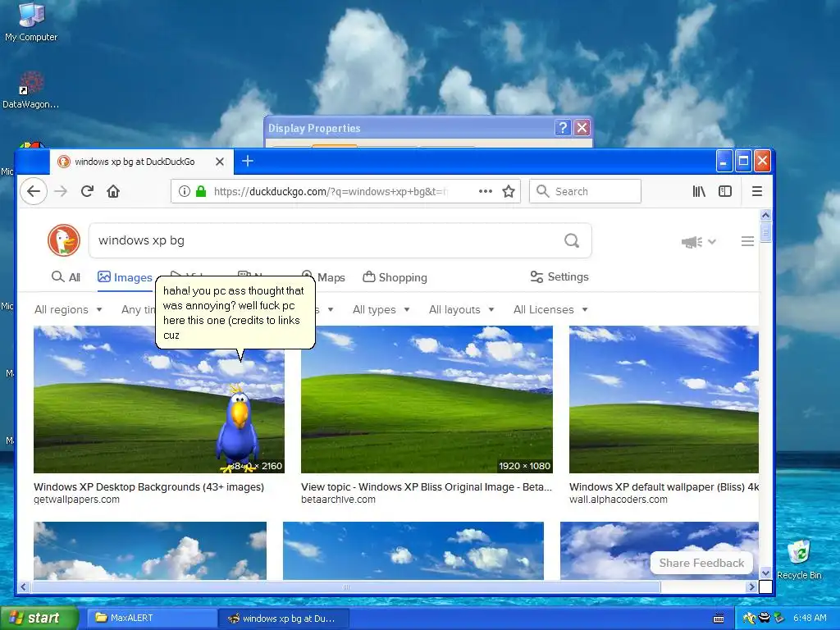Open the Shopping search tab
The width and height of the screenshot is (840, 630).
click(395, 277)
